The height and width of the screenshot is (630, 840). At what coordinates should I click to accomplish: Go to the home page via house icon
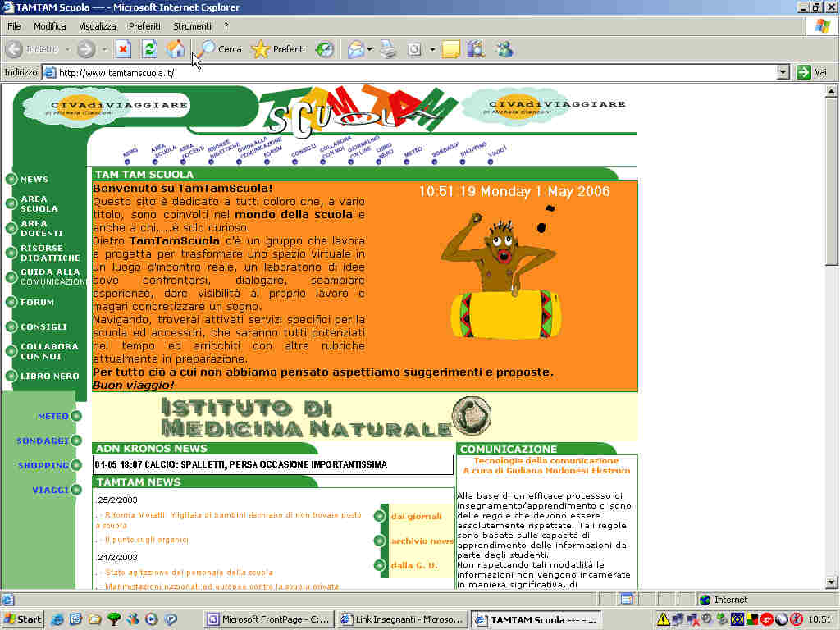[x=176, y=49]
